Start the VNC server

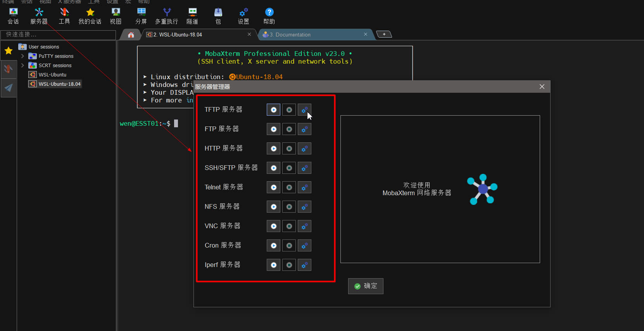click(x=273, y=226)
